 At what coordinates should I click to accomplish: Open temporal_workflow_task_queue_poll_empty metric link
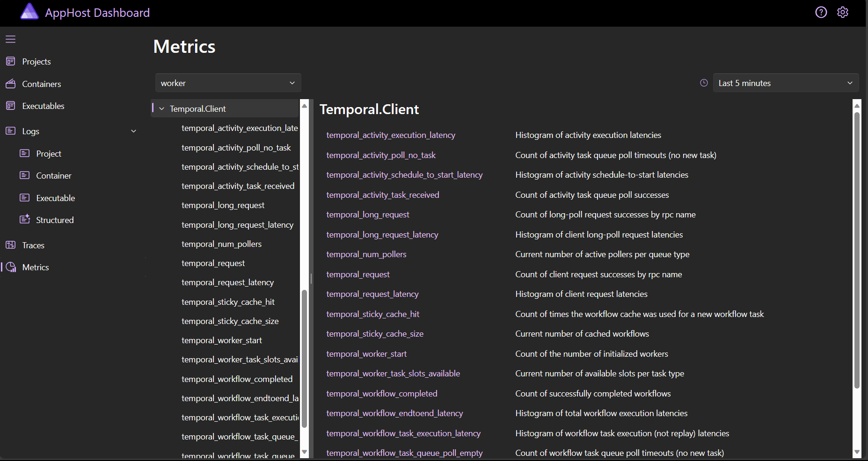click(404, 453)
